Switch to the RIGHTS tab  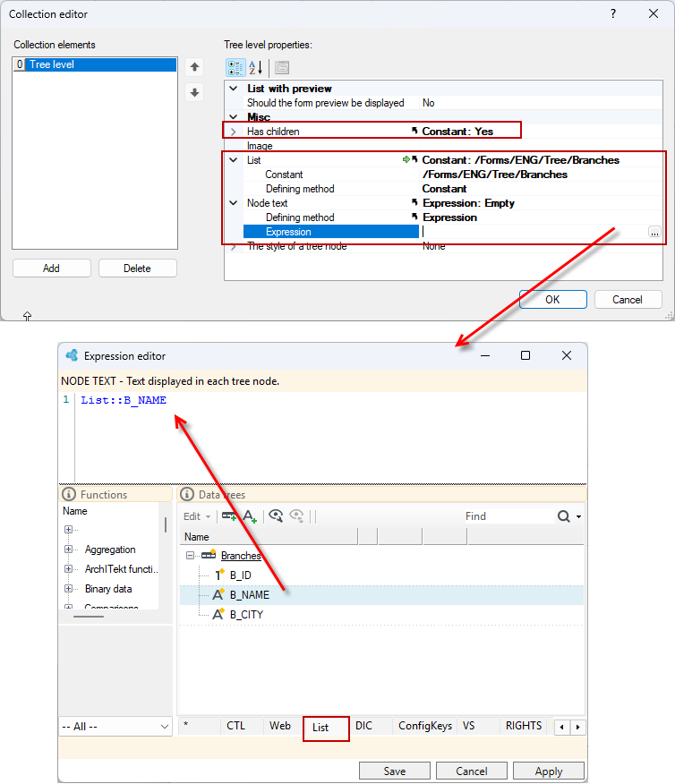click(524, 726)
